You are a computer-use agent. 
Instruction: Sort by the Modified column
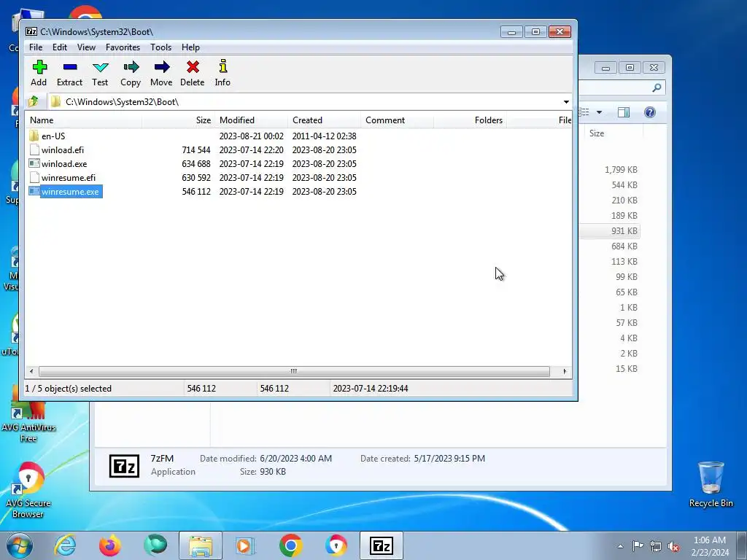point(252,120)
